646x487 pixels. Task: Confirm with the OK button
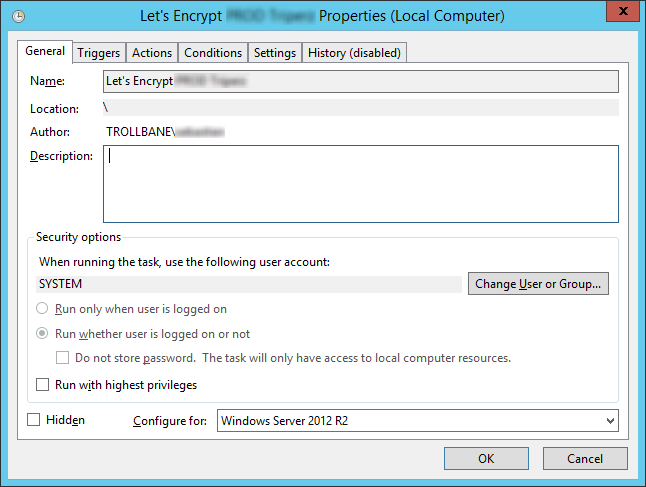point(486,458)
